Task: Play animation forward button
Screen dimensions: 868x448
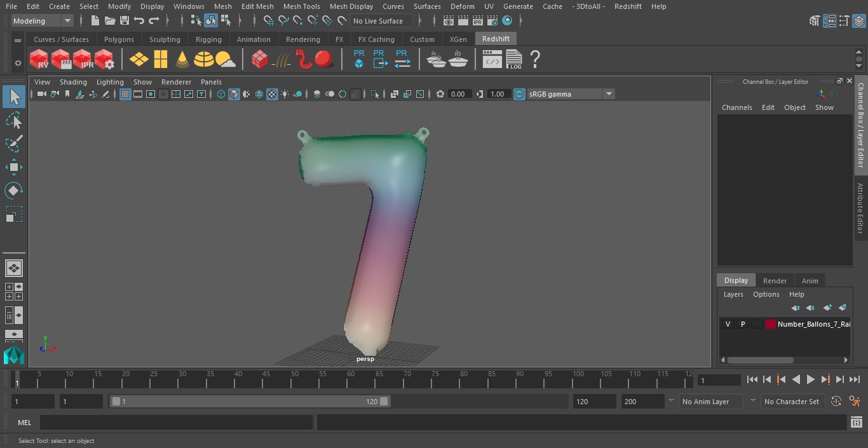Action: 810,379
